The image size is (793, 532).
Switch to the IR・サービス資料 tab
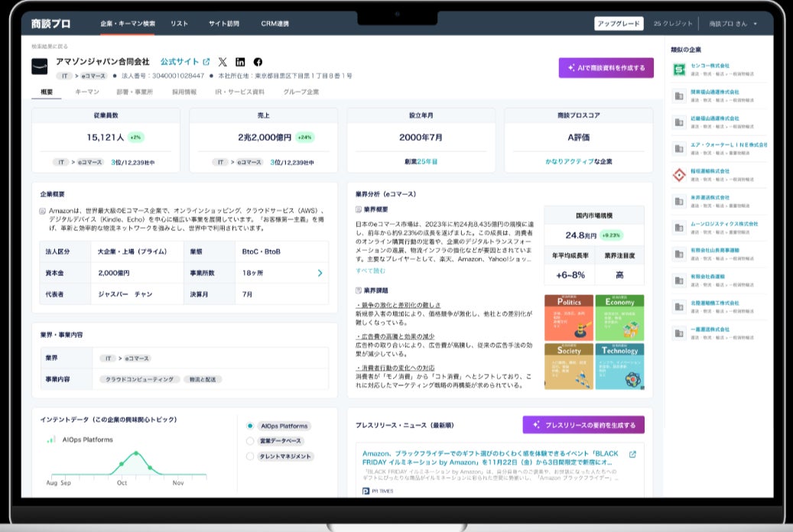tap(239, 92)
